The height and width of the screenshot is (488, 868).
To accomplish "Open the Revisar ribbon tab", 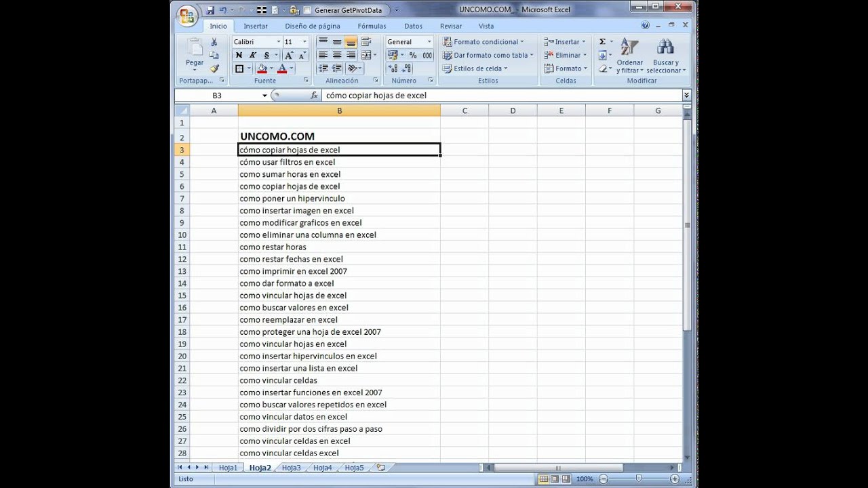I will tap(451, 26).
